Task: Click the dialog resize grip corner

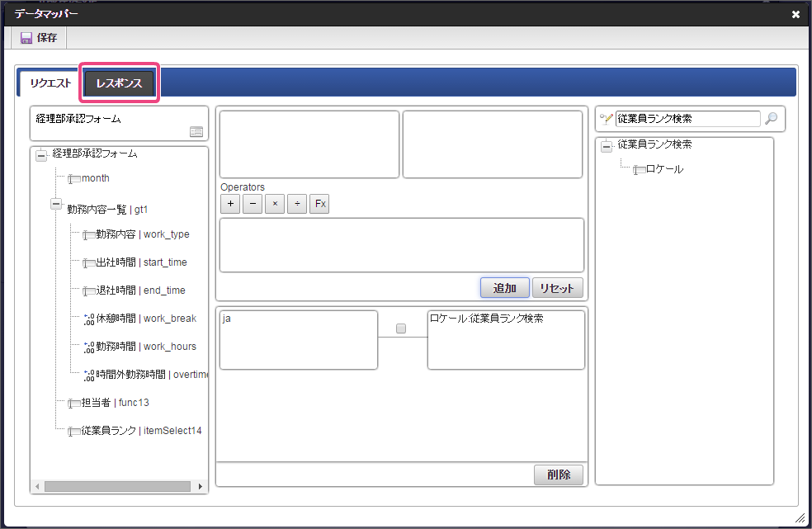Action: click(x=800, y=517)
